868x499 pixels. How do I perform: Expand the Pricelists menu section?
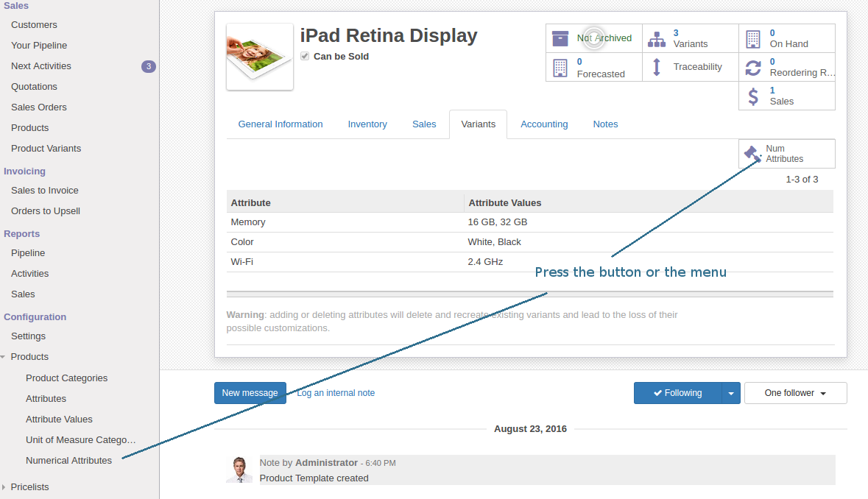coord(4,486)
